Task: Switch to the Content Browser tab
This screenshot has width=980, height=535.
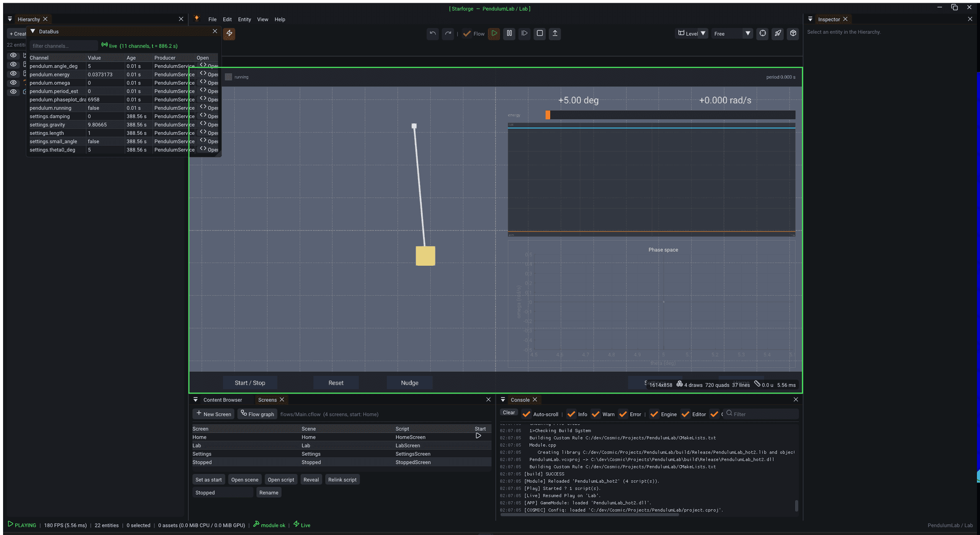Action: 223,400
